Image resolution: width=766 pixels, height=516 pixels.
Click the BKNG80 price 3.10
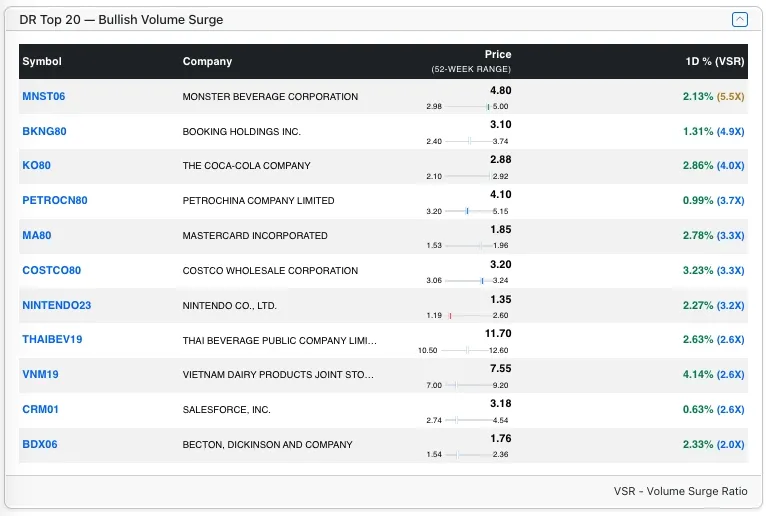501,125
